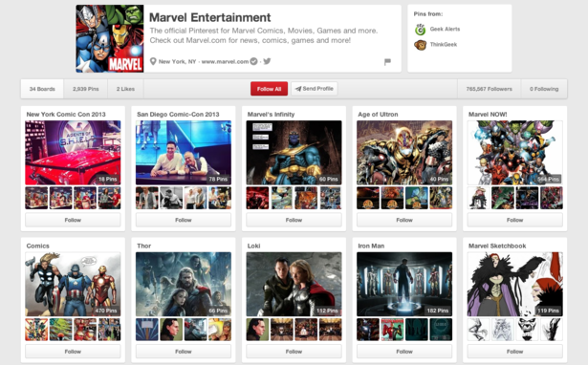The image size is (588, 365).
Task: View the 765,567 Followers list
Action: click(489, 89)
